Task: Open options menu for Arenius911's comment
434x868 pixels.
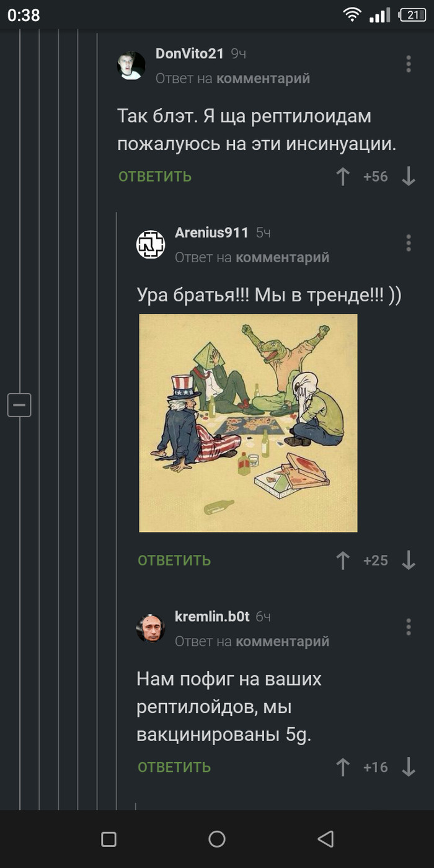Action: pyautogui.click(x=408, y=242)
